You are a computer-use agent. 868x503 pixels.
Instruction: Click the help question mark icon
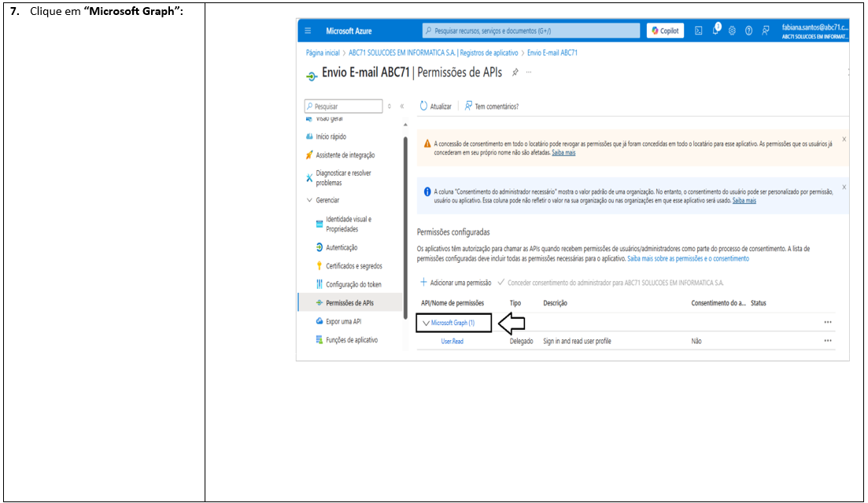748,31
